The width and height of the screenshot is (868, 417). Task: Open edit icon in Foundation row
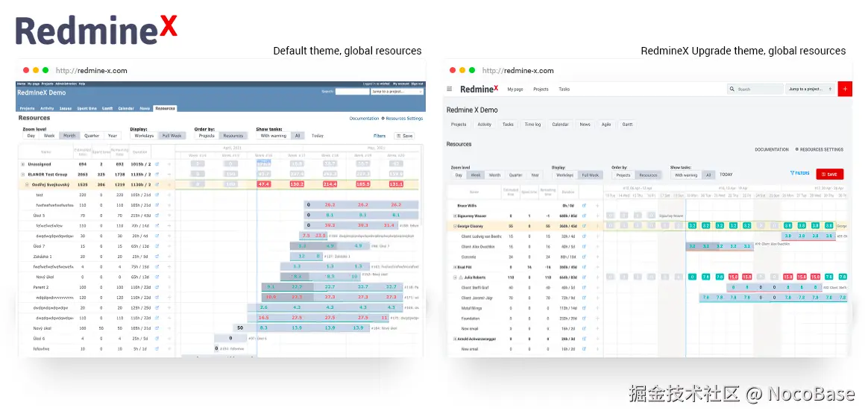584,319
